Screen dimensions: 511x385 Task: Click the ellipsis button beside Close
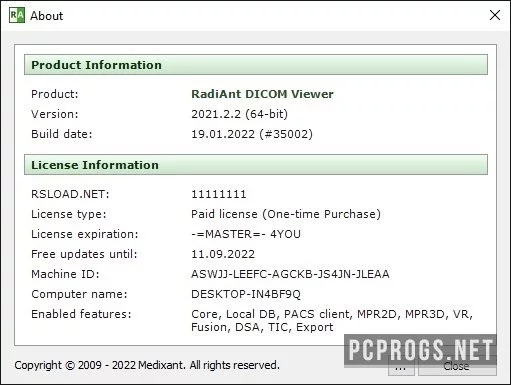pos(401,366)
